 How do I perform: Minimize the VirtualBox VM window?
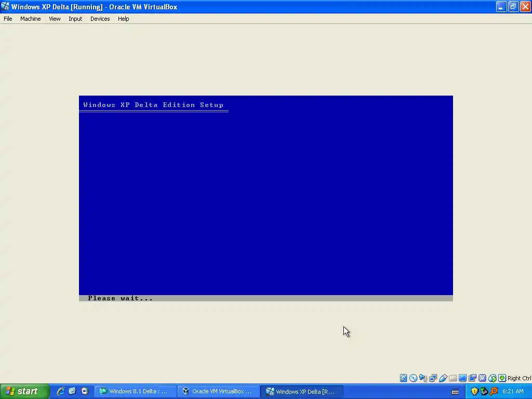501,6
